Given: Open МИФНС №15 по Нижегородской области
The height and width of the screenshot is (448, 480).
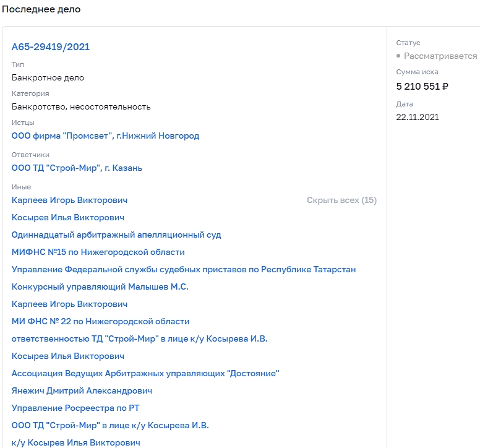Looking at the screenshot, I should click(x=98, y=252).
